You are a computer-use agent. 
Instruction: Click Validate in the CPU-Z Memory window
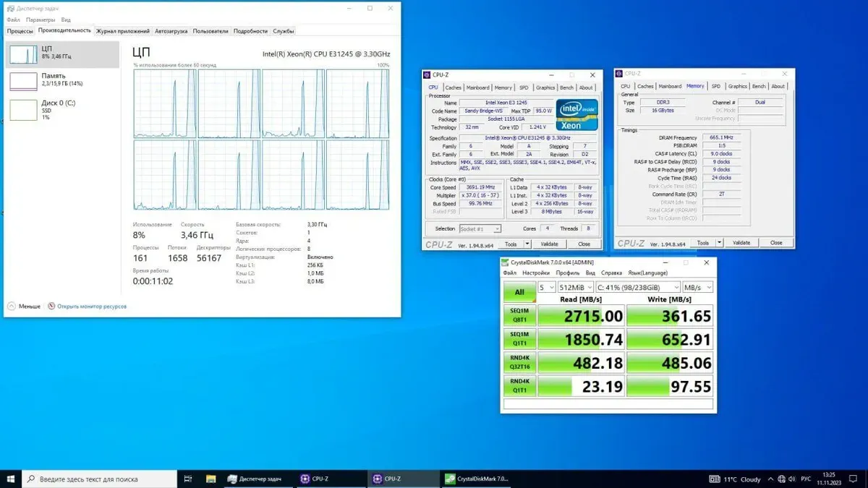coord(741,243)
